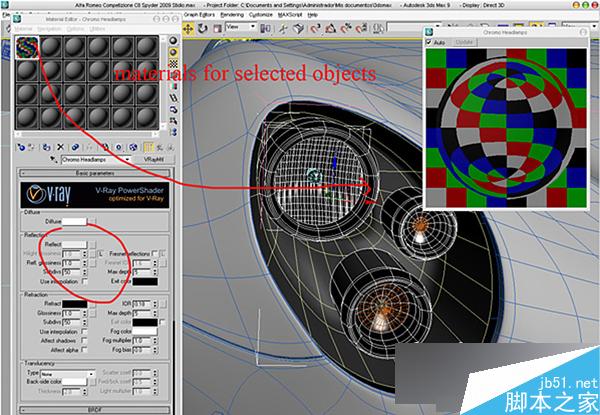The height and width of the screenshot is (415, 600).
Task: Toggle L lock button beside Hilight glossiness
Action: coord(101,254)
